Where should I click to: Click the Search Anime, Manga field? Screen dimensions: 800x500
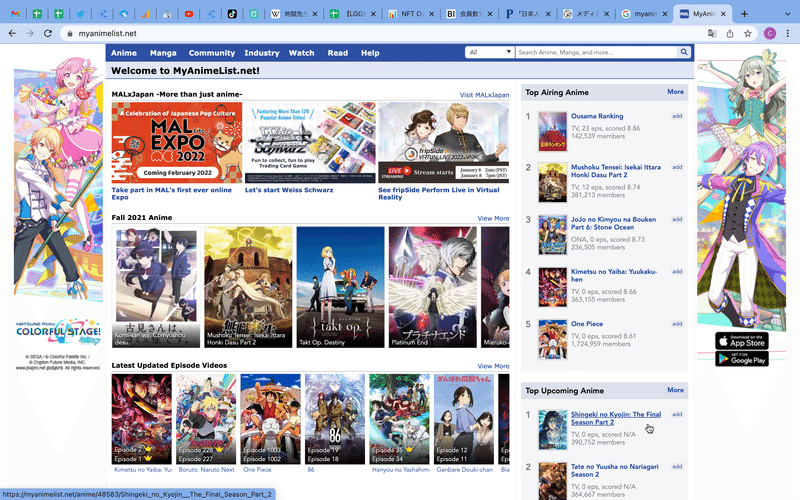tap(596, 52)
